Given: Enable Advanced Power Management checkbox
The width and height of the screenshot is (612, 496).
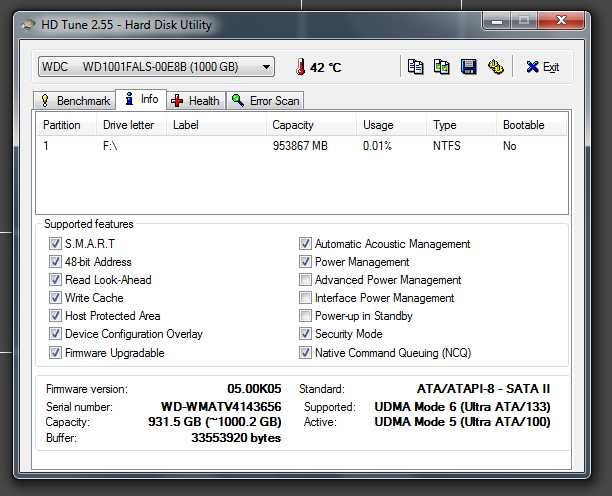Looking at the screenshot, I should click(x=305, y=279).
